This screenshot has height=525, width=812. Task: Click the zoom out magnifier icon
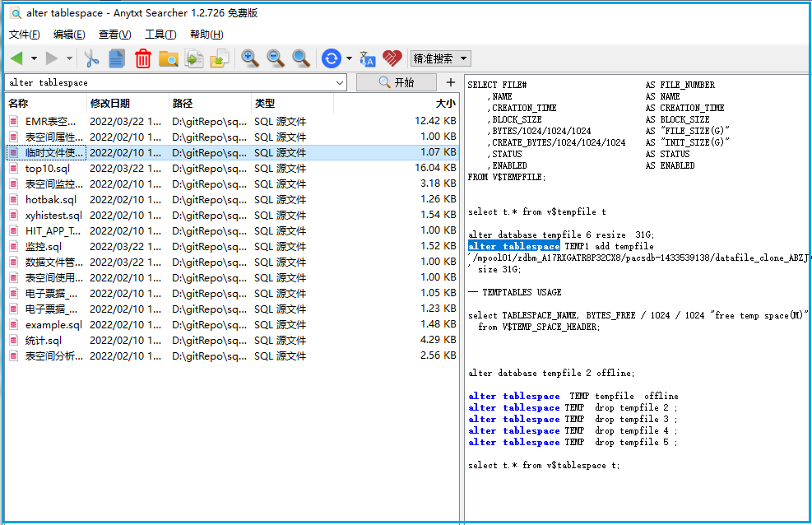click(276, 58)
